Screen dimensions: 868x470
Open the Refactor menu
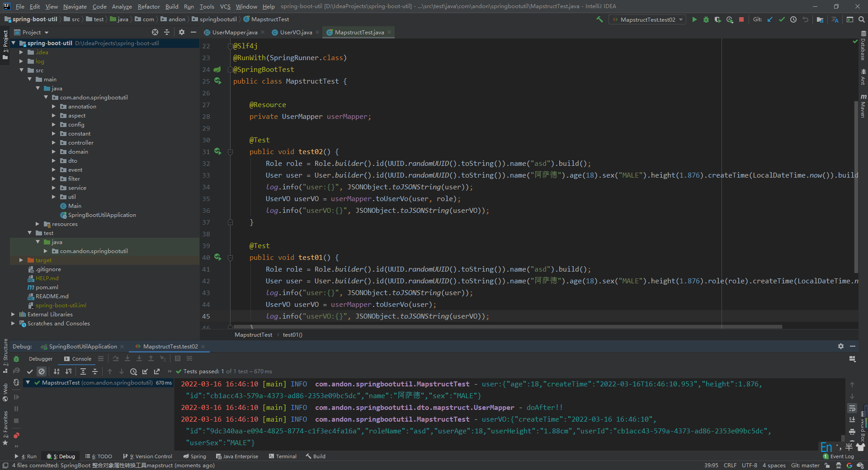coord(149,6)
